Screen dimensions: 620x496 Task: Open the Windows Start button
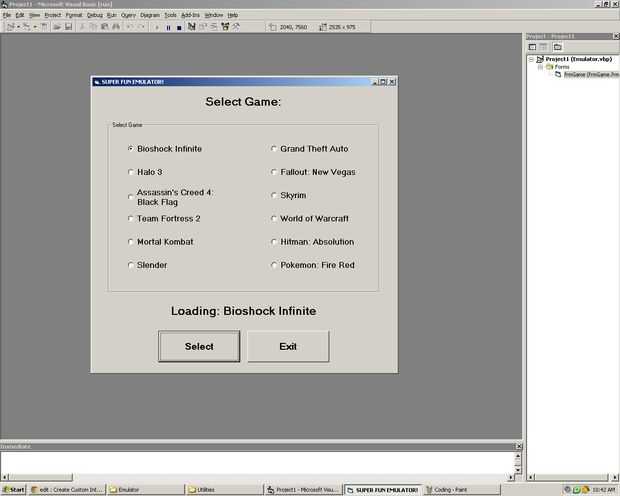tap(13, 490)
